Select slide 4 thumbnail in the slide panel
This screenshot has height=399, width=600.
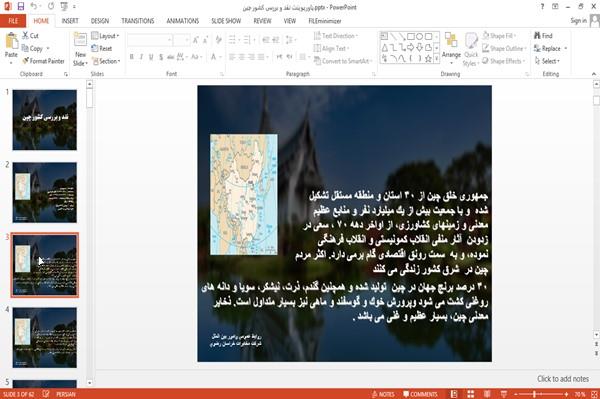(44, 337)
